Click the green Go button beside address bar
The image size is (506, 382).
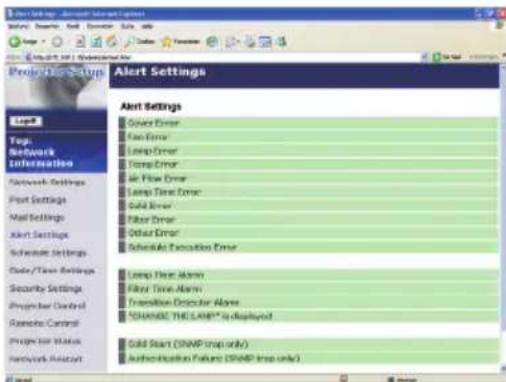pos(447,57)
